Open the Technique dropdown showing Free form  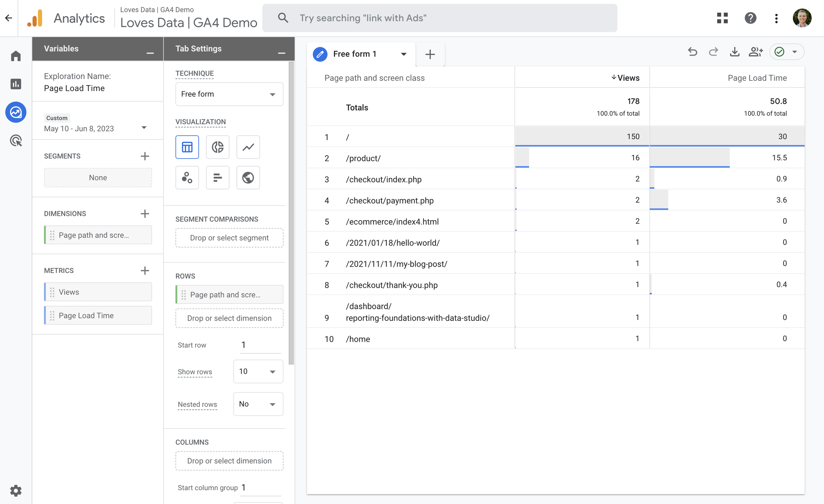point(229,94)
